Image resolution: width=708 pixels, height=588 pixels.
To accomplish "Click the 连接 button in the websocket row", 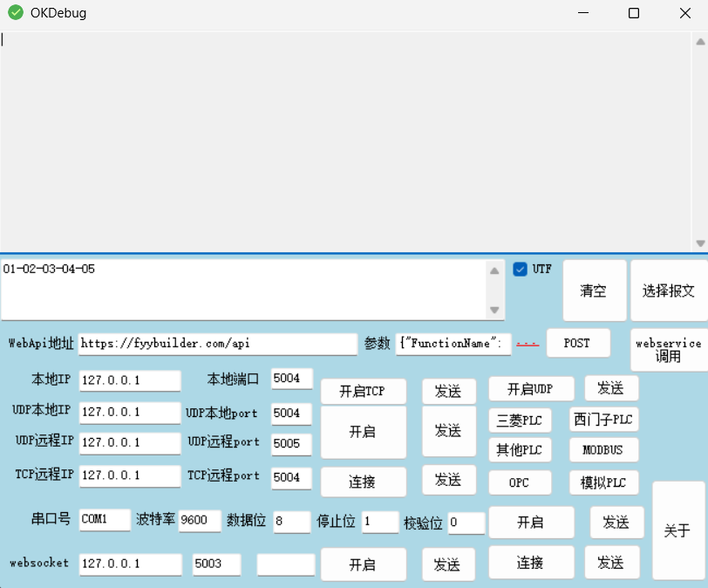I will click(x=531, y=563).
